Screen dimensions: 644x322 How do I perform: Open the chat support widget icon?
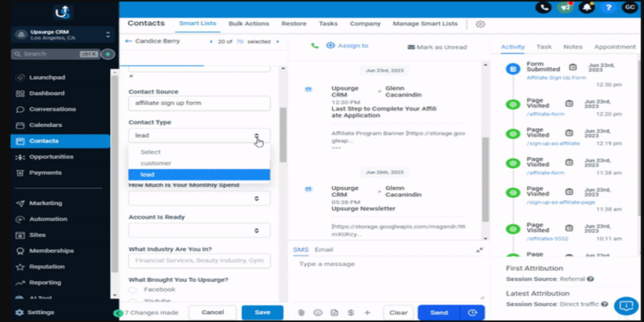coord(626,306)
